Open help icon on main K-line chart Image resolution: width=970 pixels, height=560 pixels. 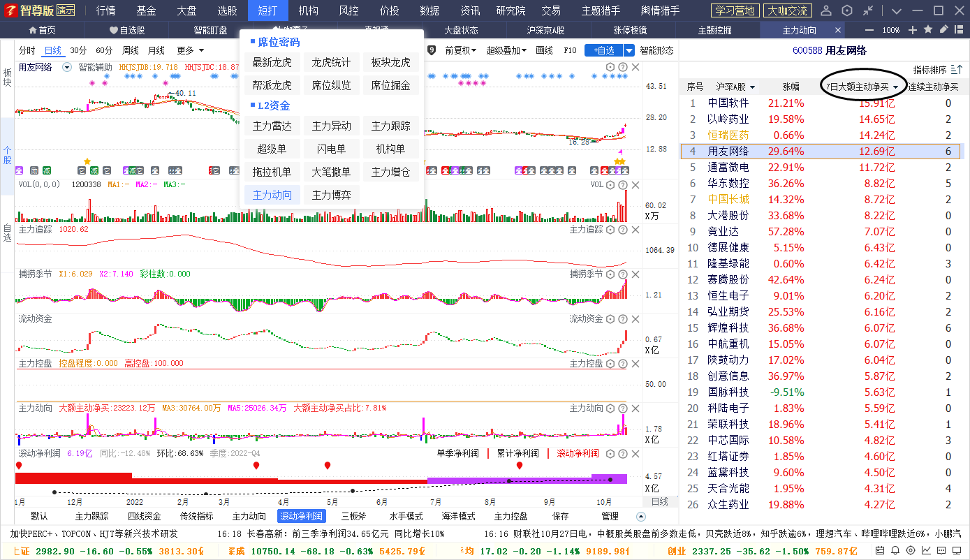coord(622,67)
